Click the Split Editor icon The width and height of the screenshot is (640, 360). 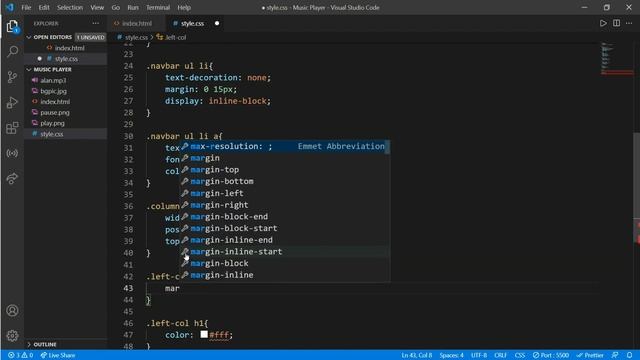pyautogui.click(x=616, y=23)
